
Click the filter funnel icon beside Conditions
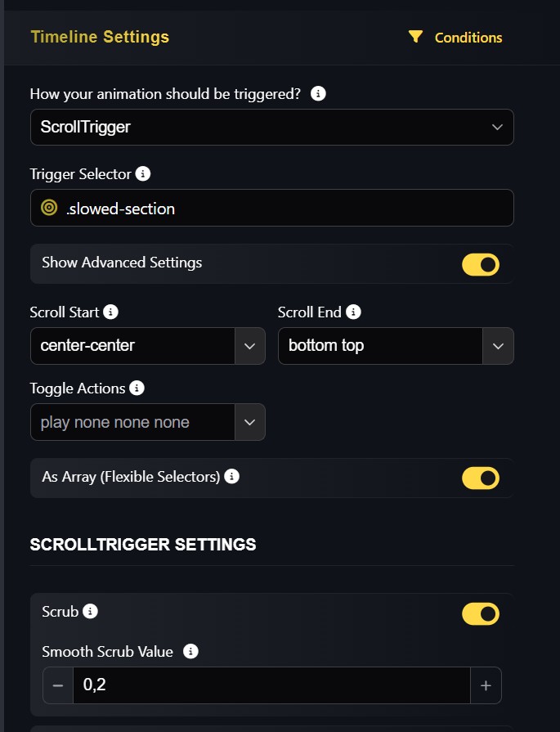415,37
